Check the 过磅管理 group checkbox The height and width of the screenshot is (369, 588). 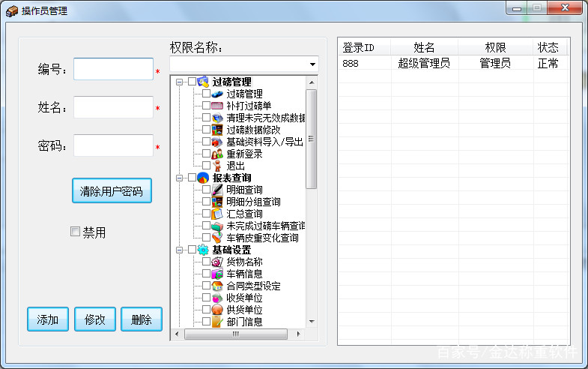point(192,82)
